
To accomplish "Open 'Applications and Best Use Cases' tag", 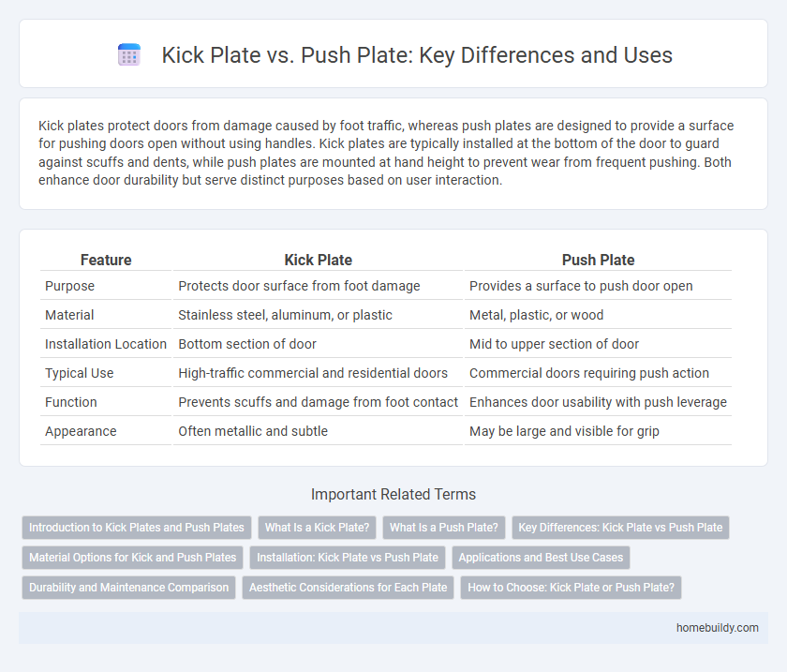I will pyautogui.click(x=542, y=558).
